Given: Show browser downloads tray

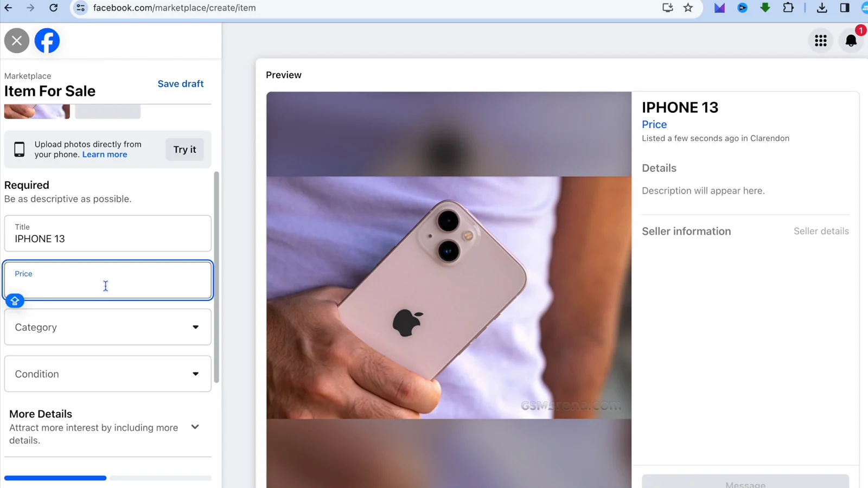Looking at the screenshot, I should pyautogui.click(x=822, y=8).
